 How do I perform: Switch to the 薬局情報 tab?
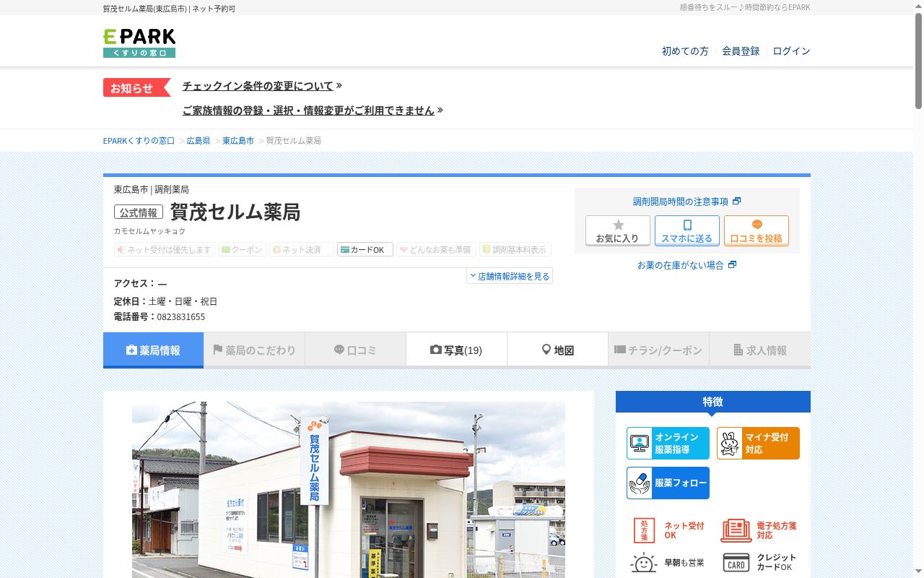pyautogui.click(x=153, y=350)
